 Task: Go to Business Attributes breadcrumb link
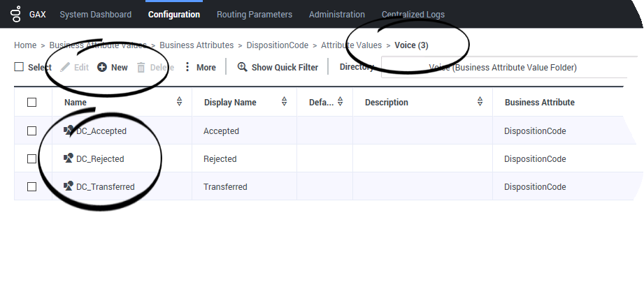click(x=196, y=45)
